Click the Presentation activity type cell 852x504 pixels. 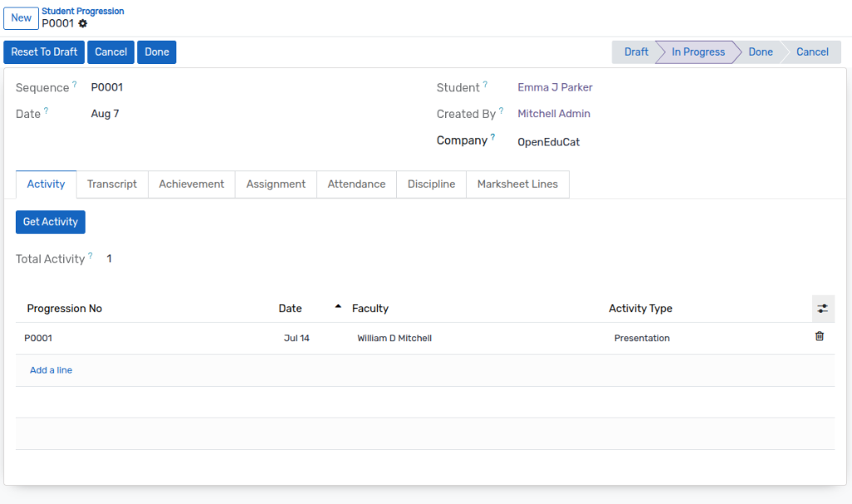tap(641, 338)
